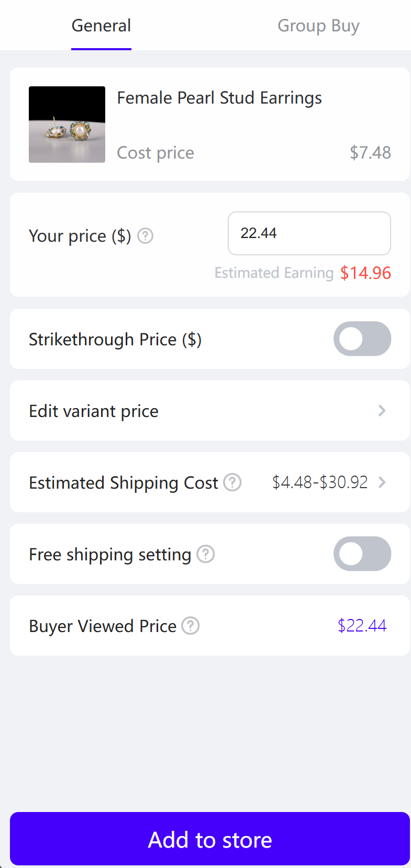The width and height of the screenshot is (411, 868).
Task: Open the Estimated Shipping Cost help tooltip icon
Action: [232, 482]
